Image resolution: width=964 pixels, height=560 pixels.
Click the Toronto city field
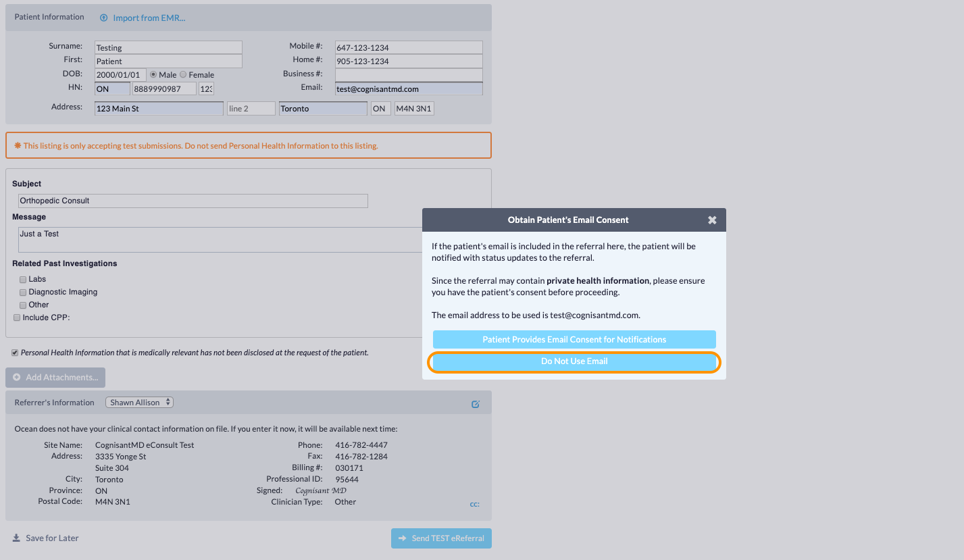pos(323,108)
